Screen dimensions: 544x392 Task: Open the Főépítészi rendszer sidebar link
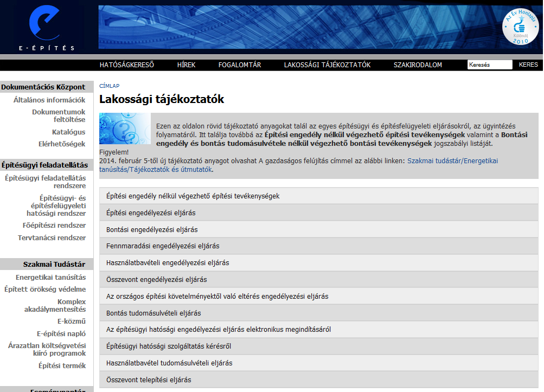[54, 226]
